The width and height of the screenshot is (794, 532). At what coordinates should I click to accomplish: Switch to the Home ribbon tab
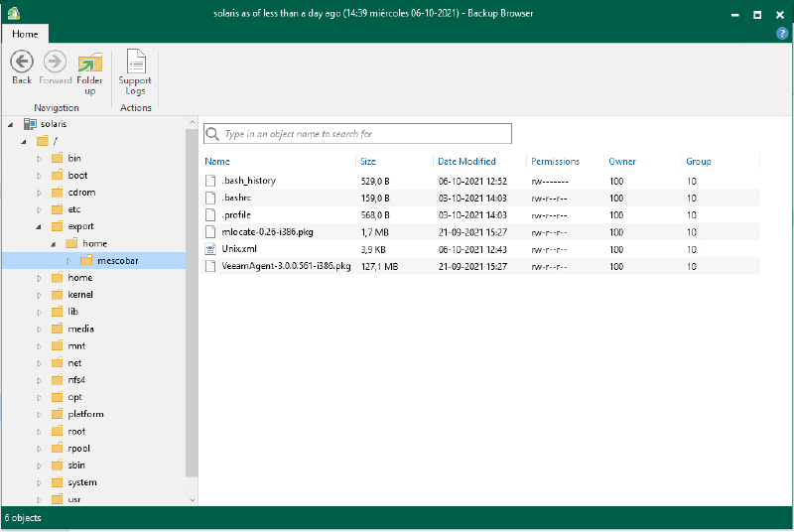pyautogui.click(x=25, y=34)
